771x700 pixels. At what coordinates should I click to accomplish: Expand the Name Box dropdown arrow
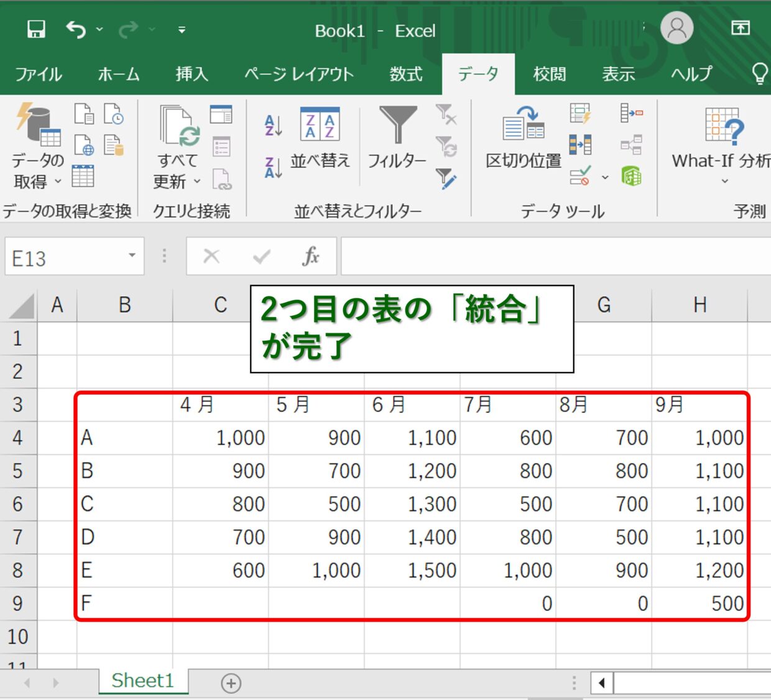(x=132, y=256)
